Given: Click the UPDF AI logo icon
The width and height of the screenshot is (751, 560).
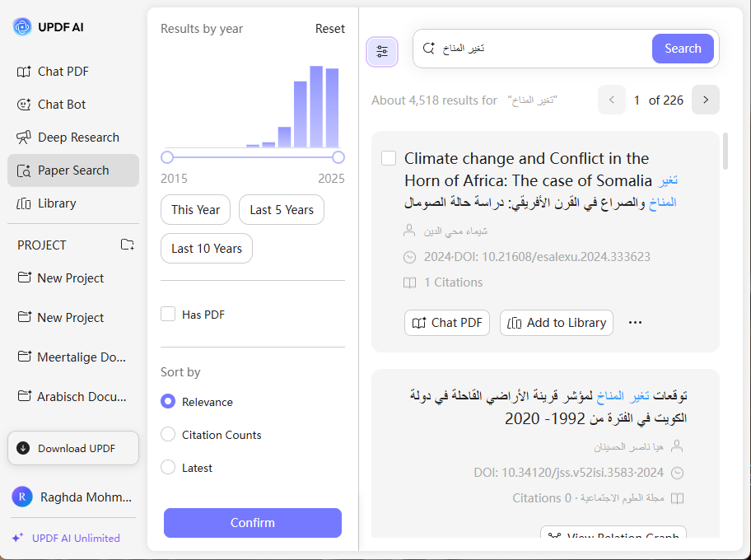Looking at the screenshot, I should click(x=22, y=27).
